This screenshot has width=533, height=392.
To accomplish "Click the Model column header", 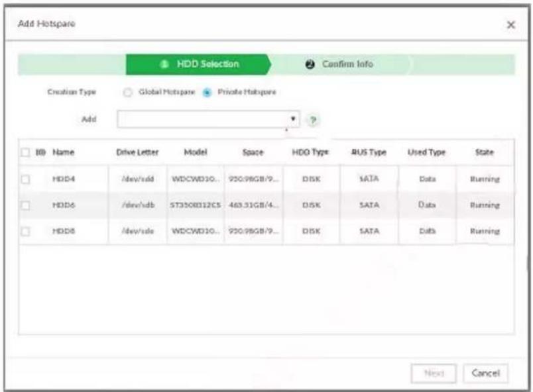I will click(x=196, y=152).
